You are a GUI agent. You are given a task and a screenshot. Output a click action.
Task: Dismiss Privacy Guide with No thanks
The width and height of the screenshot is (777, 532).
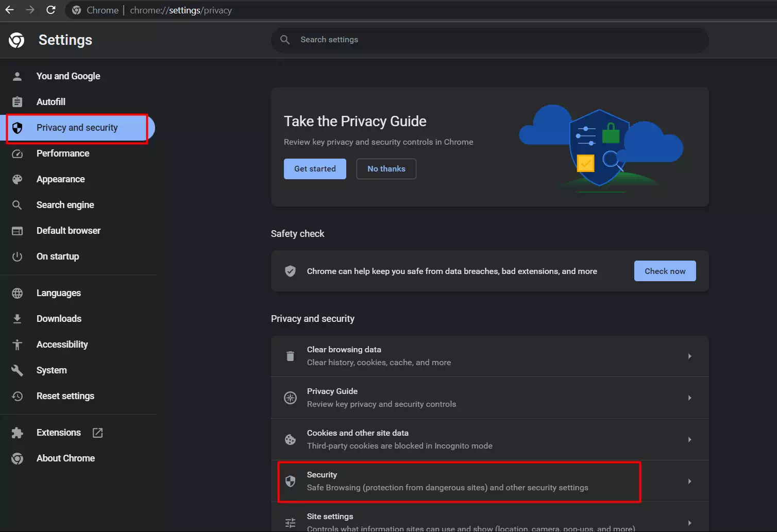pos(386,169)
